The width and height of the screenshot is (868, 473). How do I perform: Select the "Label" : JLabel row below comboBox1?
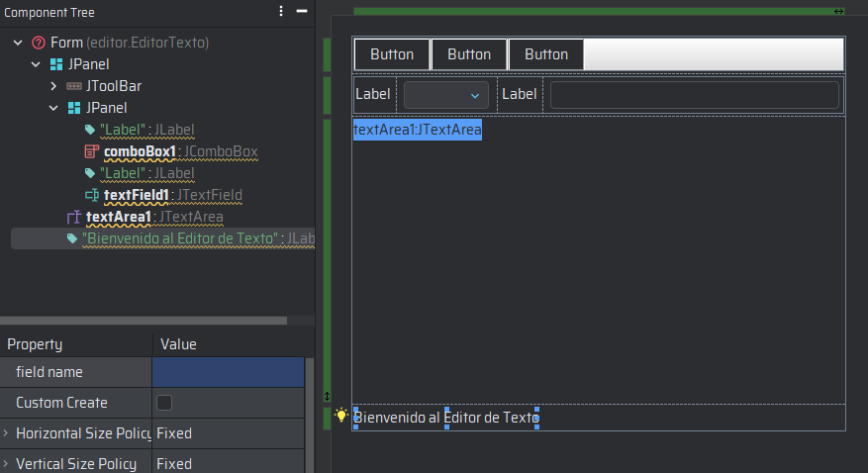click(146, 174)
